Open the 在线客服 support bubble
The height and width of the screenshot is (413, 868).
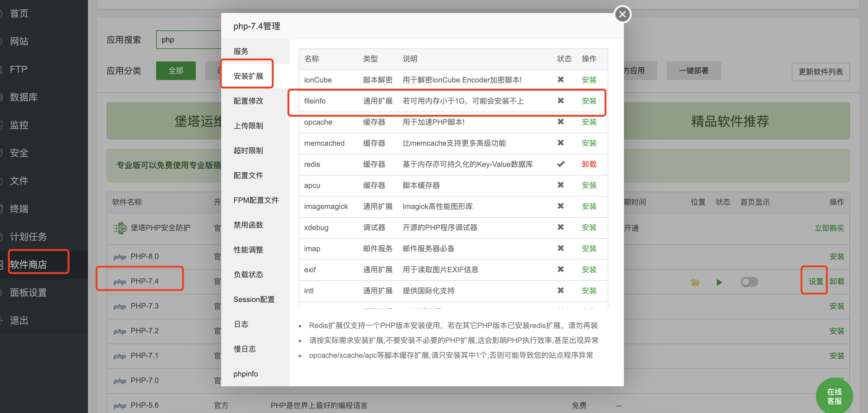[x=834, y=396]
